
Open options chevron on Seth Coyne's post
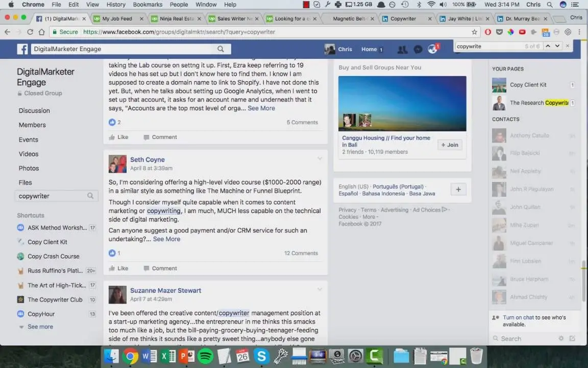(x=320, y=158)
